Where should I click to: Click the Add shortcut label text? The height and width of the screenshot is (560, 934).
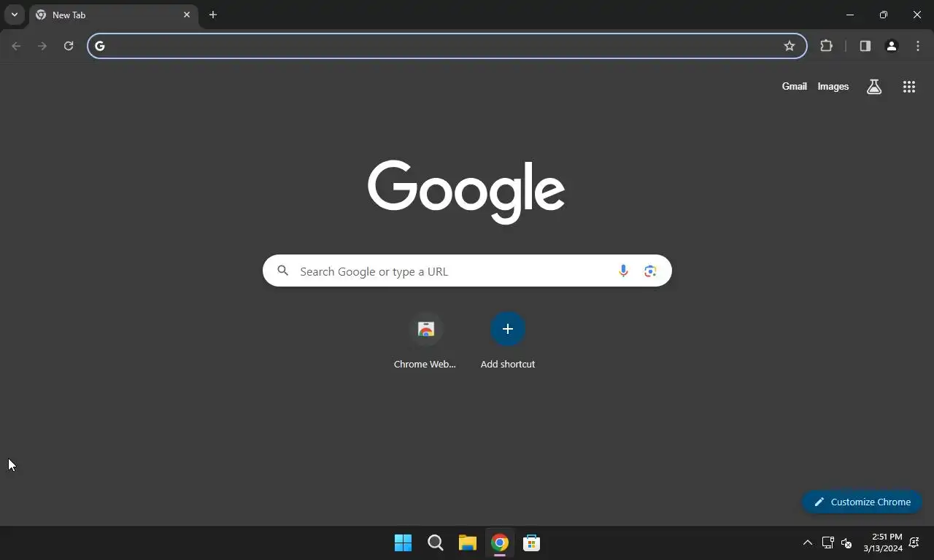pyautogui.click(x=508, y=364)
